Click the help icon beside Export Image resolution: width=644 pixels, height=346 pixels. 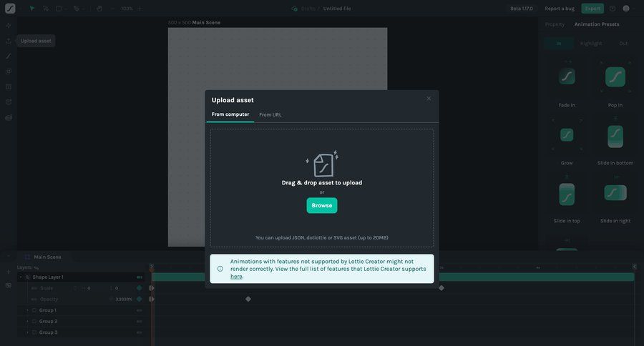pos(613,9)
